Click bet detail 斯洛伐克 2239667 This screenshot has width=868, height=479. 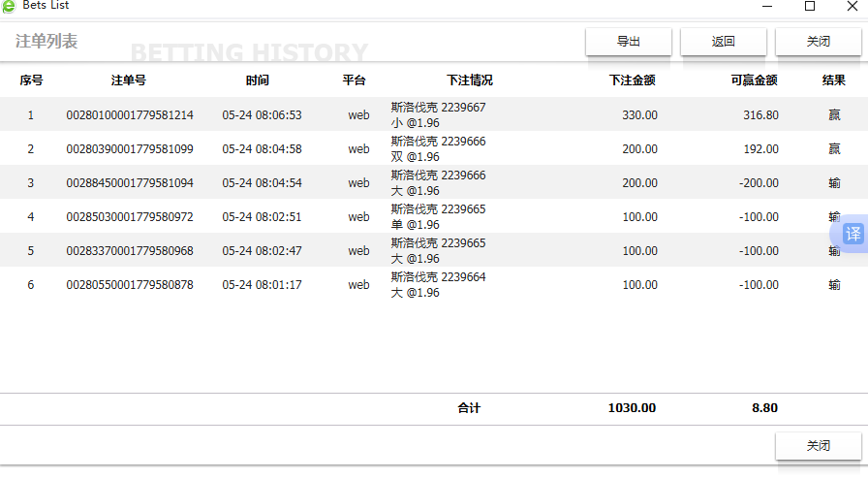tap(439, 108)
